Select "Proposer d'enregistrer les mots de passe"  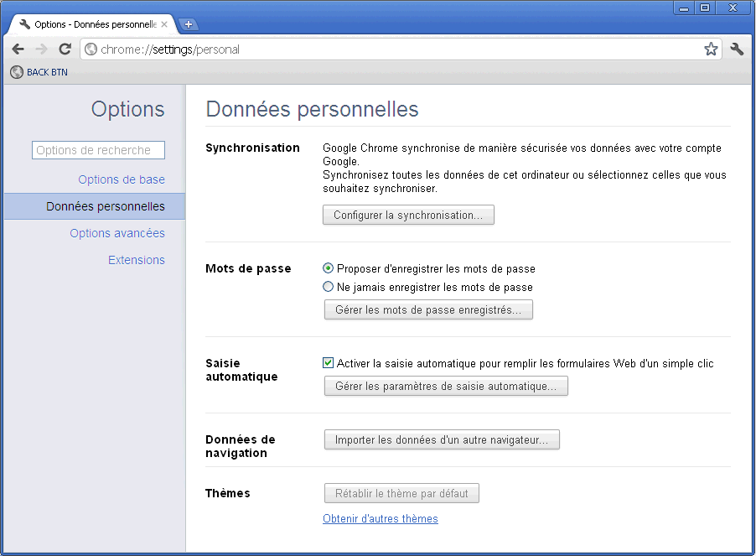coord(328,268)
